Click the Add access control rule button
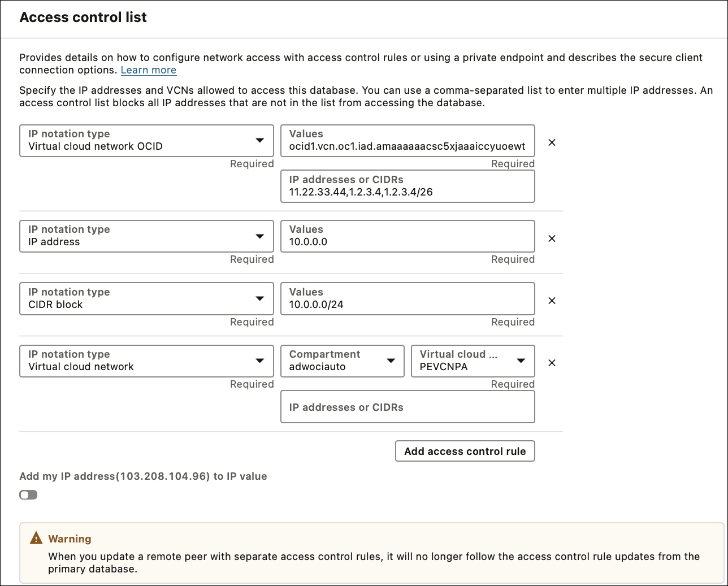The height and width of the screenshot is (586, 728). pyautogui.click(x=465, y=451)
